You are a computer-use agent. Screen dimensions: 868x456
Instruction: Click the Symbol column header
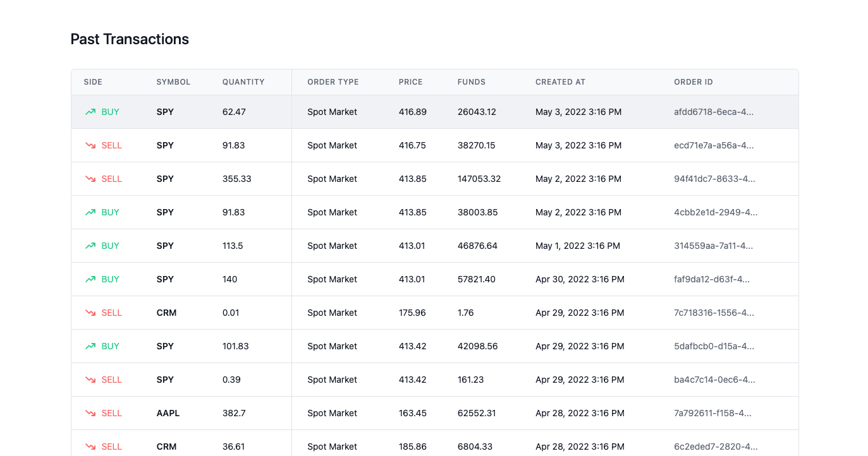[x=173, y=82]
